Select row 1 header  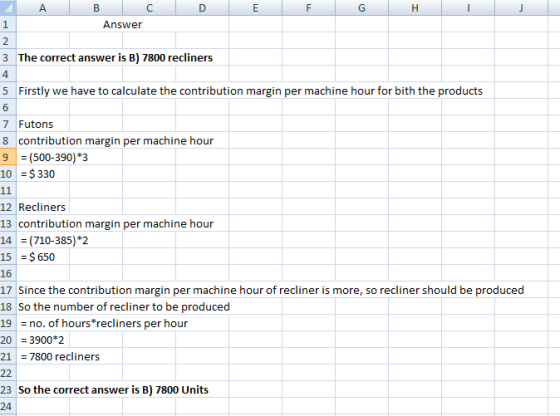click(8, 24)
